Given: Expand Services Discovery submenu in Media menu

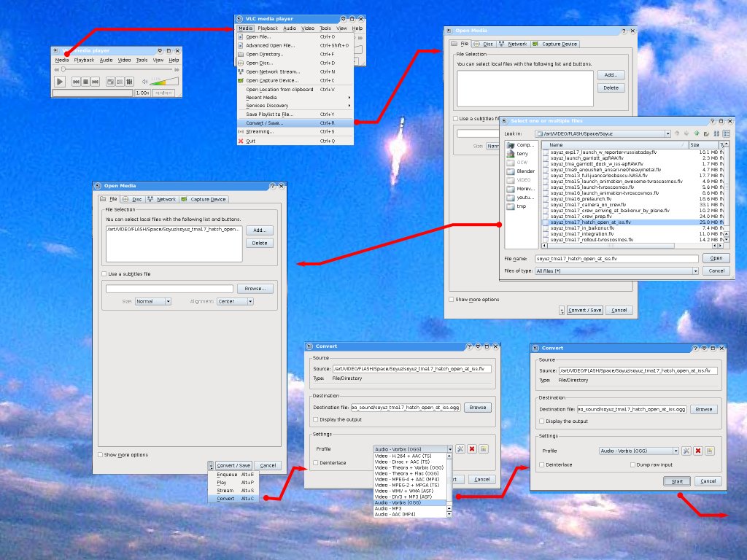Looking at the screenshot, I should pos(295,106).
